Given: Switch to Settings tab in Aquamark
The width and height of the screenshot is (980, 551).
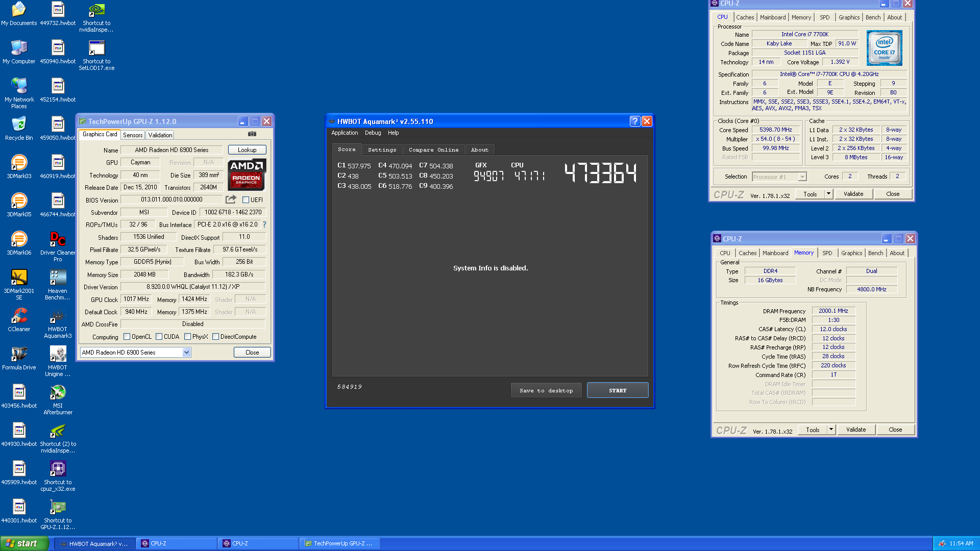Looking at the screenshot, I should [382, 149].
